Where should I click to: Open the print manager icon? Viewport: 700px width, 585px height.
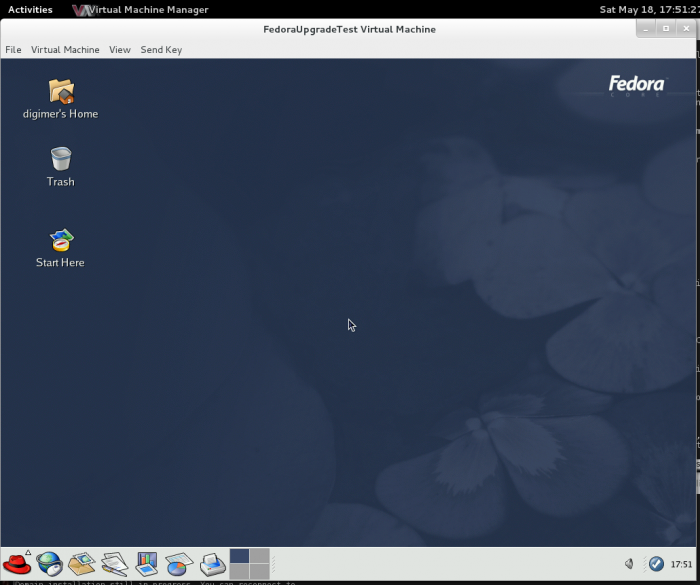point(212,564)
